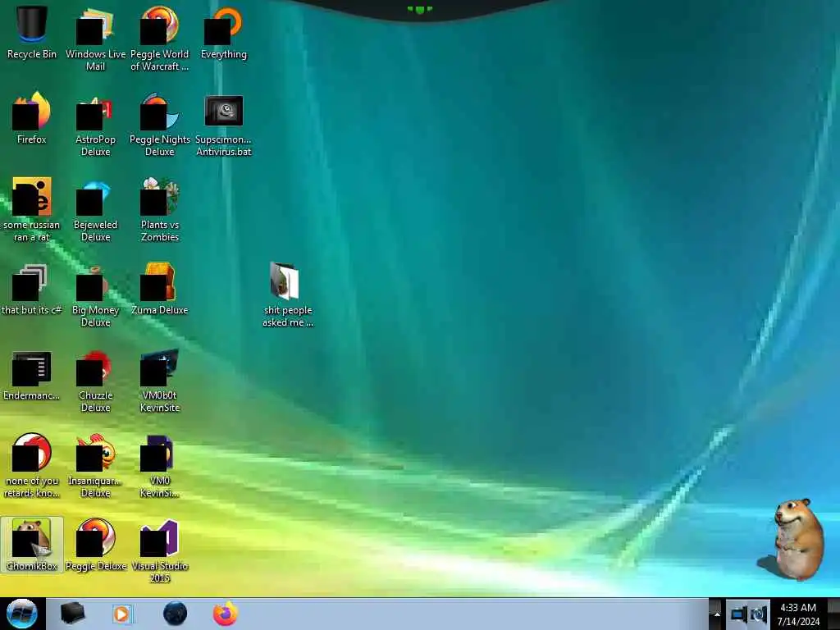Open dark globe taskbar pinned app
The height and width of the screenshot is (630, 840).
175,614
